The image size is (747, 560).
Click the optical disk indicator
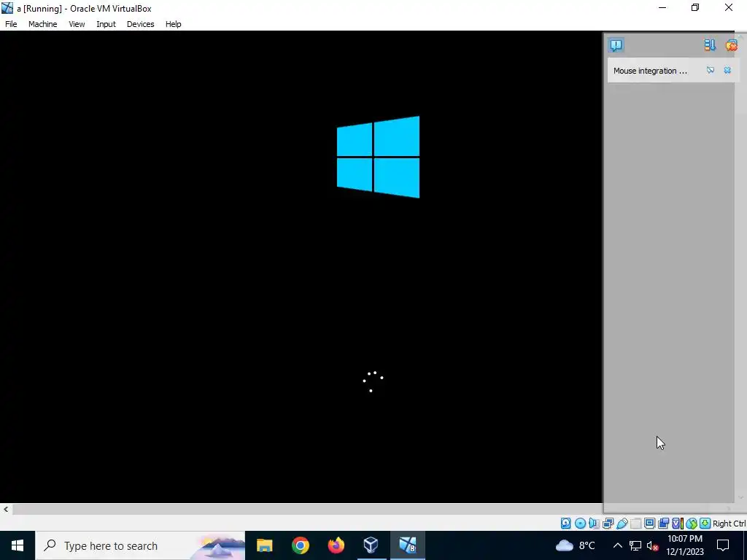pyautogui.click(x=580, y=524)
